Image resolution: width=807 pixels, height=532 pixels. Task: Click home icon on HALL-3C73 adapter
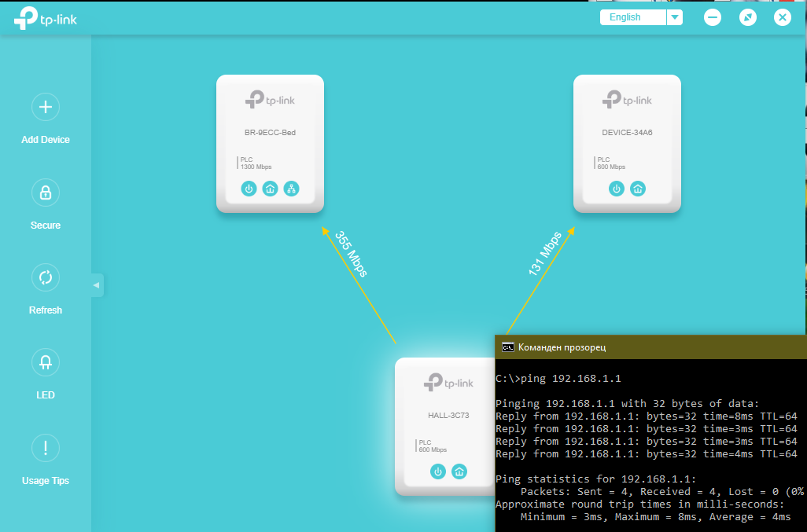(459, 471)
